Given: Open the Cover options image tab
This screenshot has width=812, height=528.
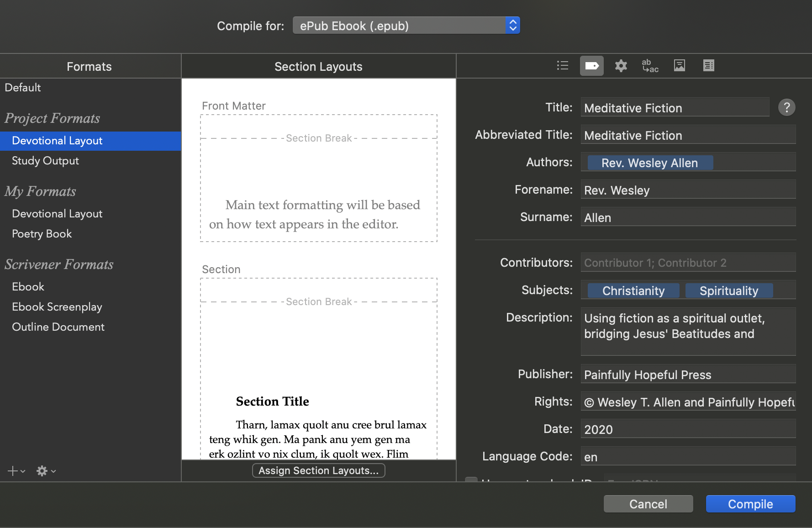Looking at the screenshot, I should coord(679,66).
